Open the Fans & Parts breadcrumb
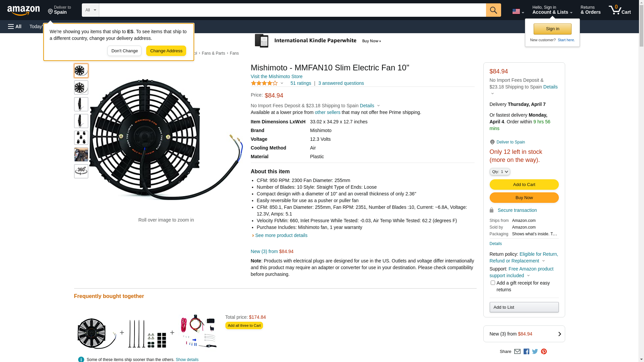 pyautogui.click(x=213, y=53)
